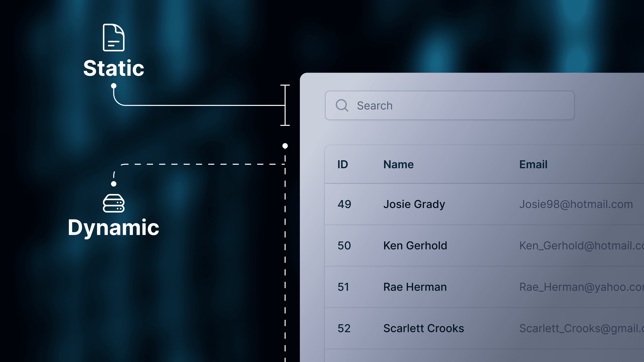Click the white dot below Static
This screenshot has width=644, height=362.
click(114, 86)
